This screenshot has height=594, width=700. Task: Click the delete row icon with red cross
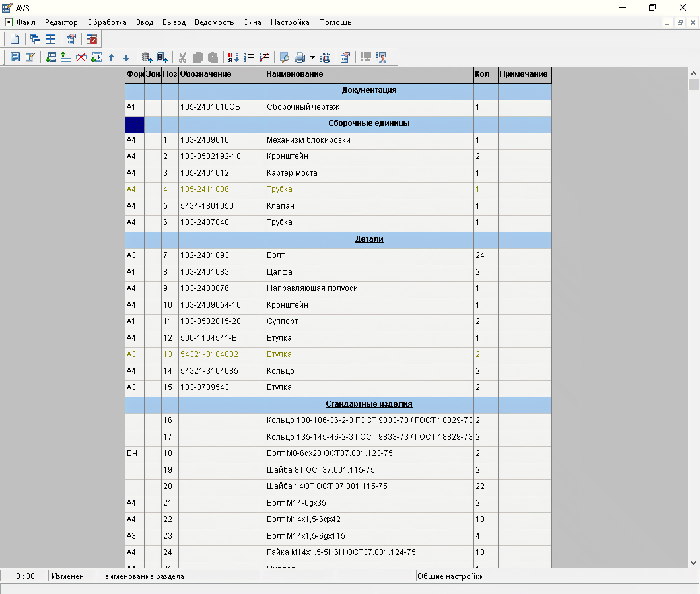pos(81,57)
